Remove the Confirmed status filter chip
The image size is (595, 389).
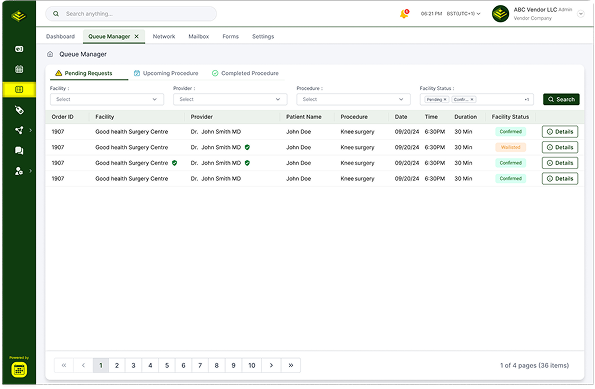pos(472,99)
